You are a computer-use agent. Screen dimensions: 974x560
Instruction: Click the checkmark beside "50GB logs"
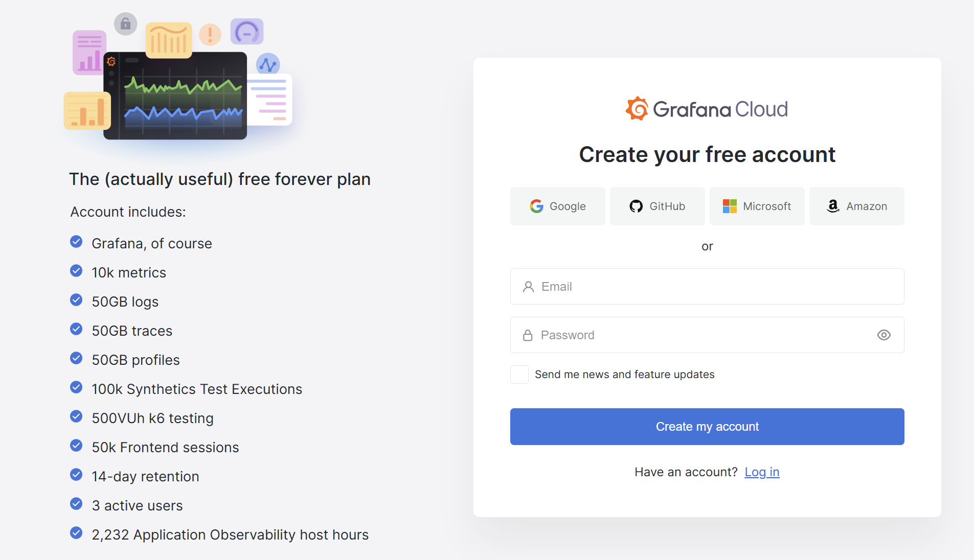(x=76, y=300)
